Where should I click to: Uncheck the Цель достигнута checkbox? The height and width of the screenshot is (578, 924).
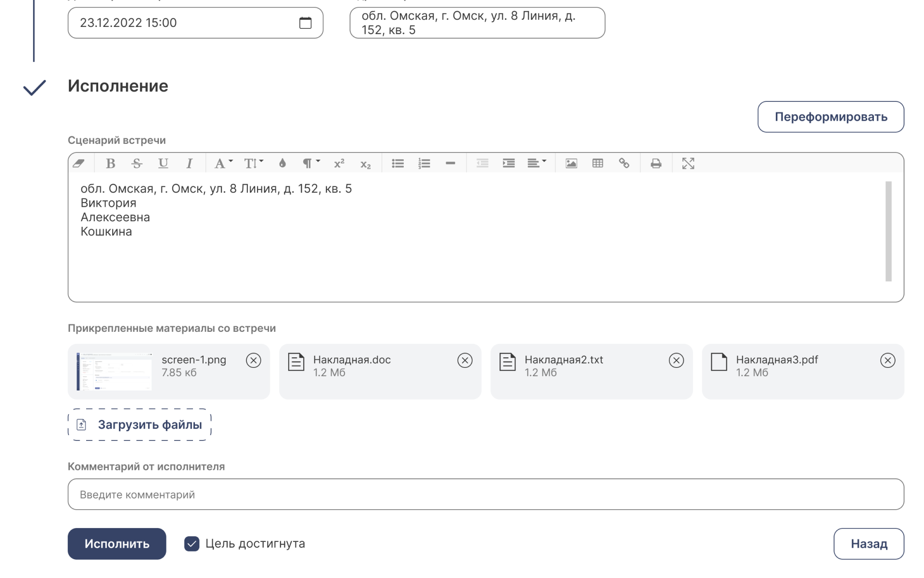pos(192,544)
